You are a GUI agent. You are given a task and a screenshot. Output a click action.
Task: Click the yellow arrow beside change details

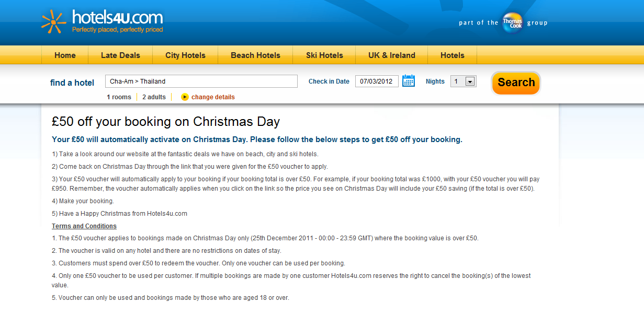(x=185, y=97)
